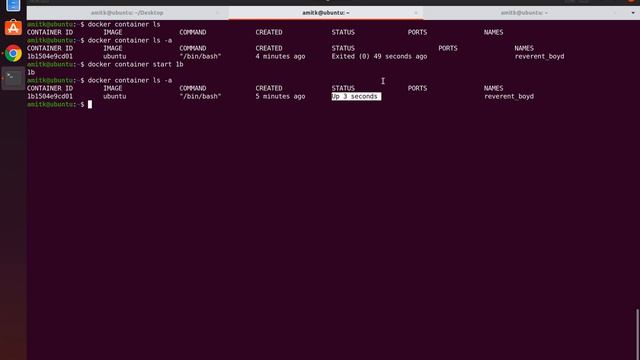Close the active middle terminal tab
The height and width of the screenshot is (360, 640).
(x=416, y=13)
